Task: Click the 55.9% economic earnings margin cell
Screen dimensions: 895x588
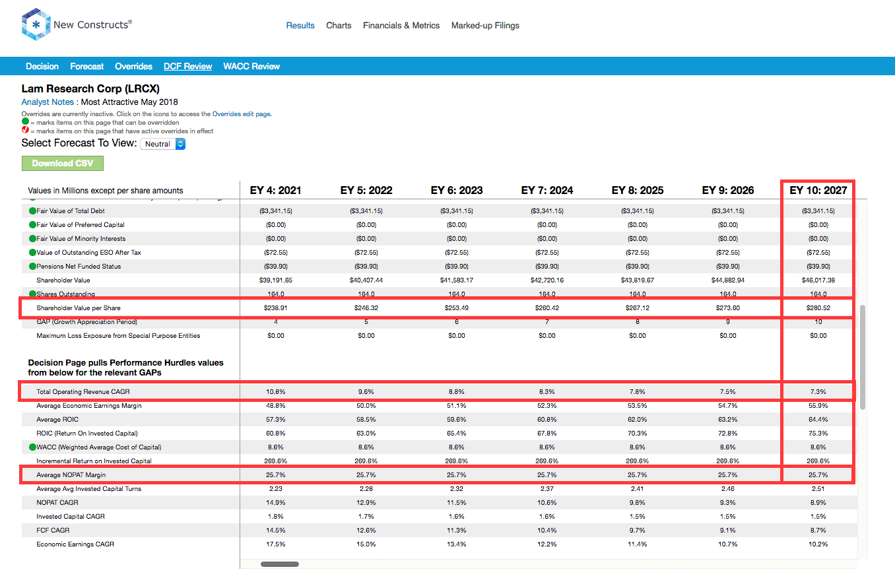Action: tap(818, 406)
